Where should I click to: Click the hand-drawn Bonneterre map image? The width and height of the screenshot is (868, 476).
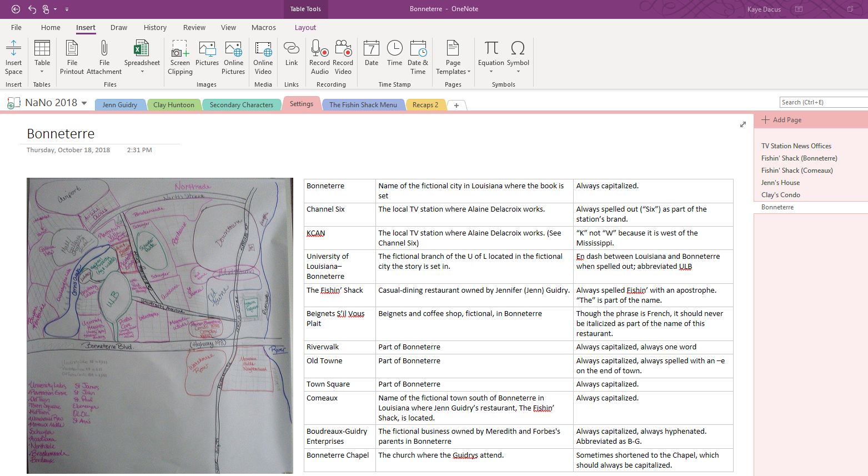(160, 325)
